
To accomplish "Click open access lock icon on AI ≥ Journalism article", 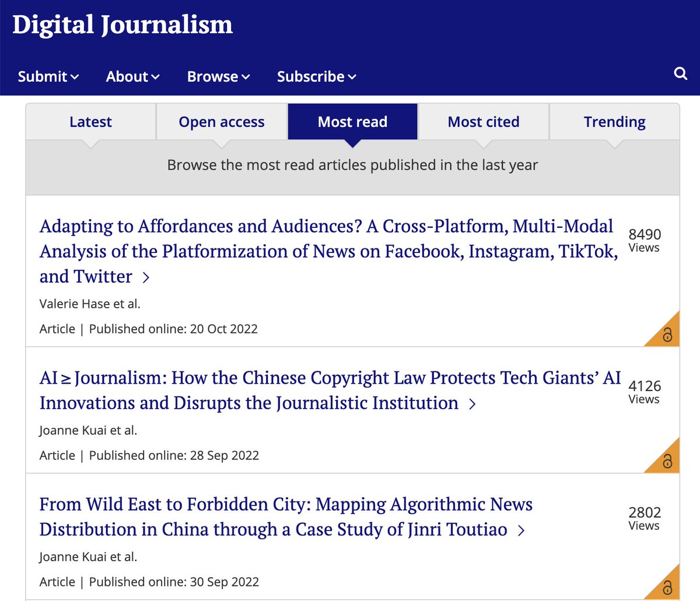I will [x=667, y=461].
